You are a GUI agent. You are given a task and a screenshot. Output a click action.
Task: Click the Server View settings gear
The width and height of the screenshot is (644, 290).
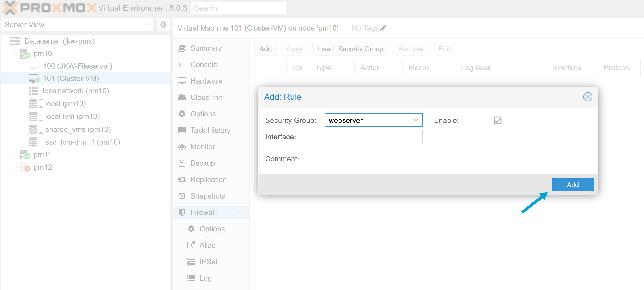point(163,24)
